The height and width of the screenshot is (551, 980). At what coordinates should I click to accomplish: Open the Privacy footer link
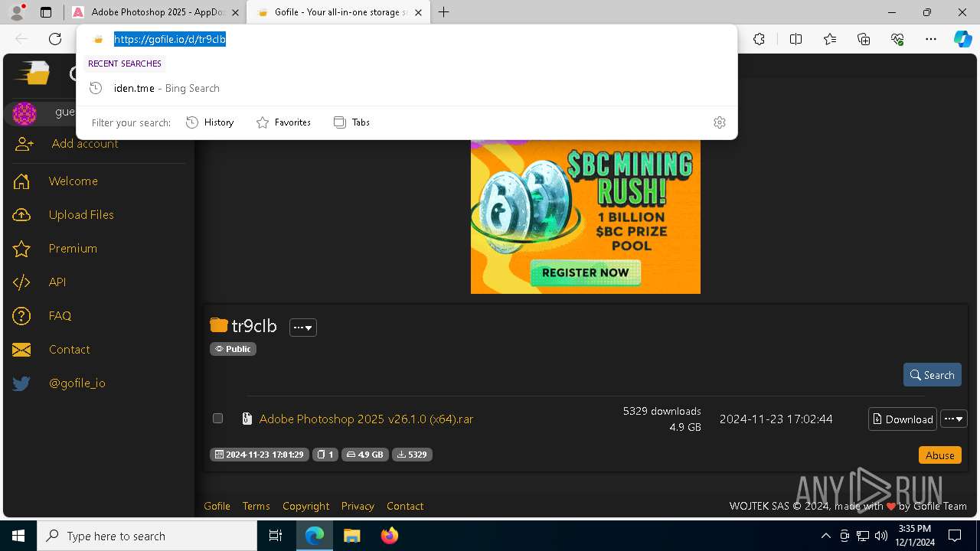click(358, 506)
